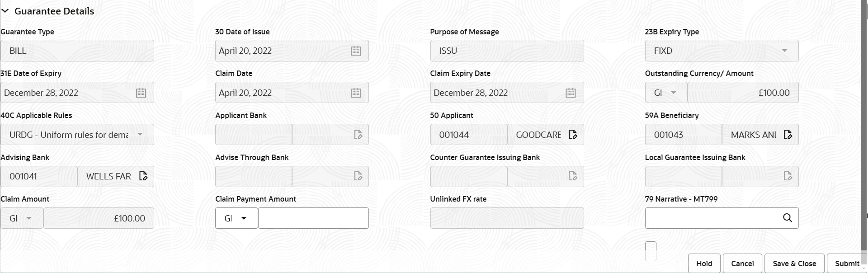Click Purpose of Message field ISSU
868x273 pixels.
point(507,51)
